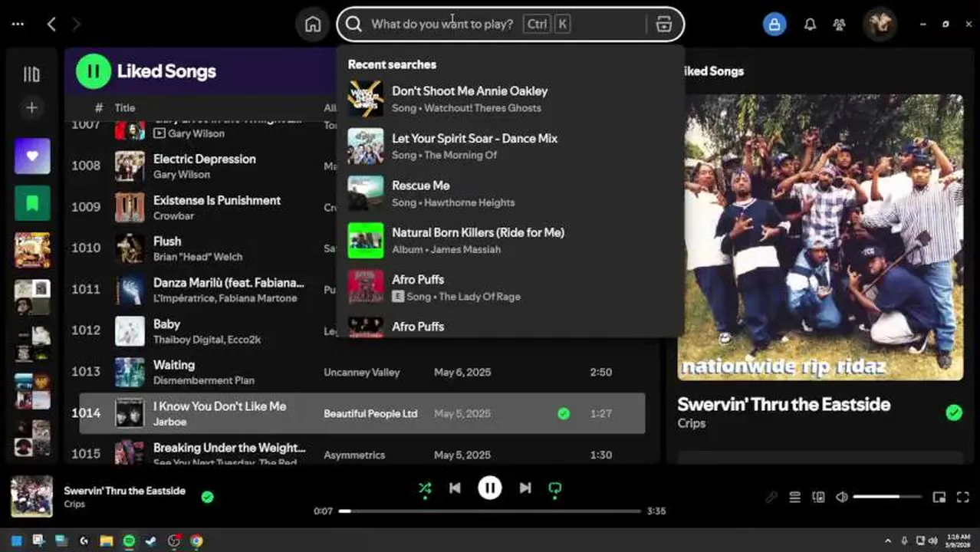The height and width of the screenshot is (552, 980).
Task: Open the three-dots app menu
Action: pos(18,25)
